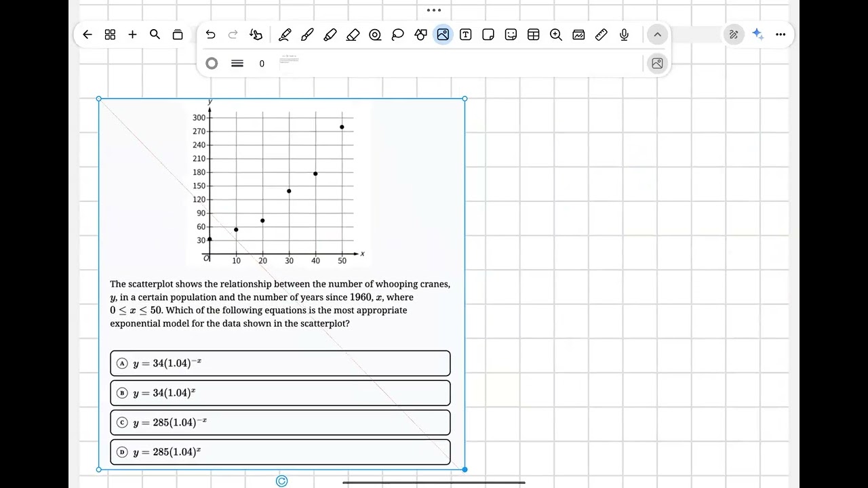Open the image border ring option
The image size is (868, 488).
pos(212,63)
